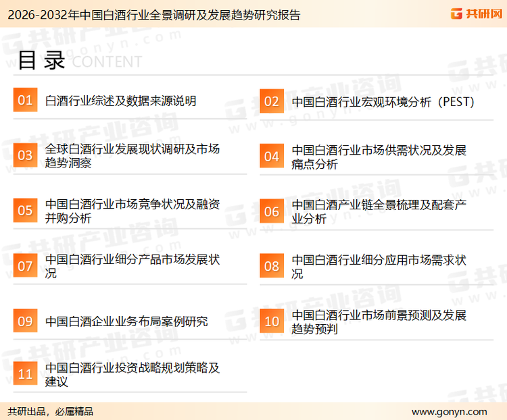This screenshot has height=420, width=507.
Task: Click the orange 03 number box
Action: pyautogui.click(x=25, y=155)
